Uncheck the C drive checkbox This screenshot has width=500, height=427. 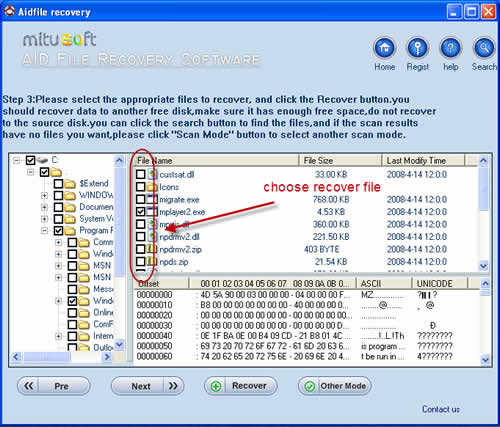[31, 160]
